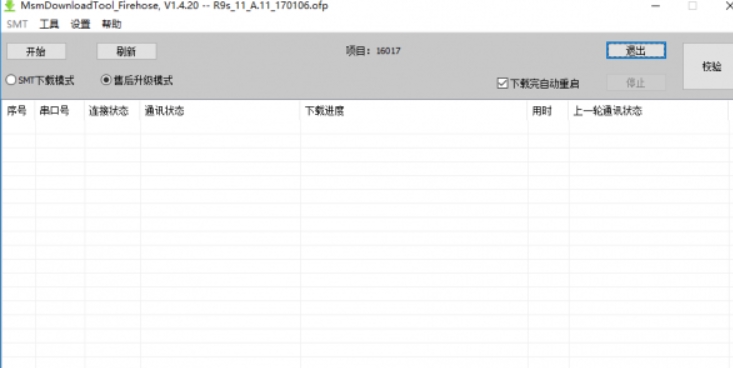Click the 项目: 16017 label
The width and height of the screenshot is (733, 368).
pos(373,51)
